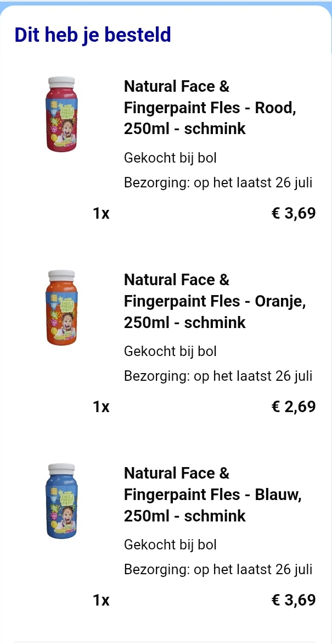
Task: Click the delivery date for the red paint
Action: click(218, 182)
